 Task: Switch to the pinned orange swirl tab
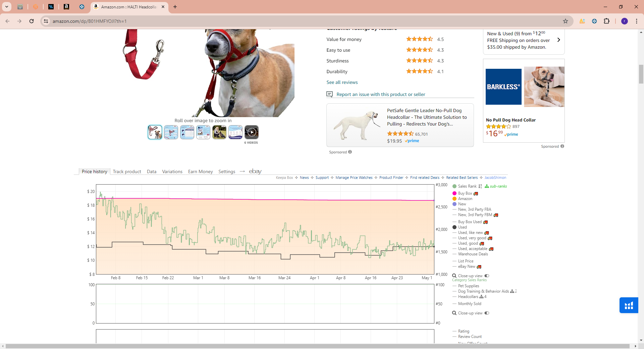coord(36,7)
